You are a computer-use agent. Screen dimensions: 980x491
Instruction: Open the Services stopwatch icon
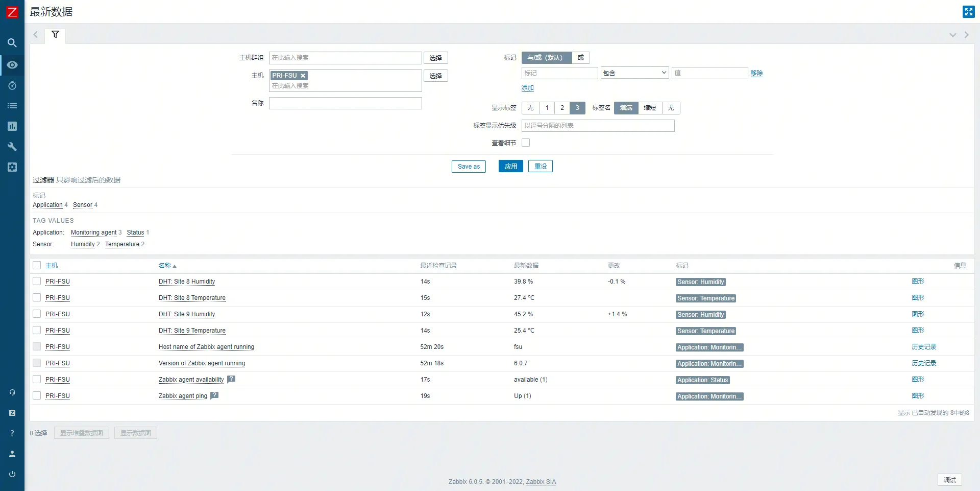click(12, 85)
